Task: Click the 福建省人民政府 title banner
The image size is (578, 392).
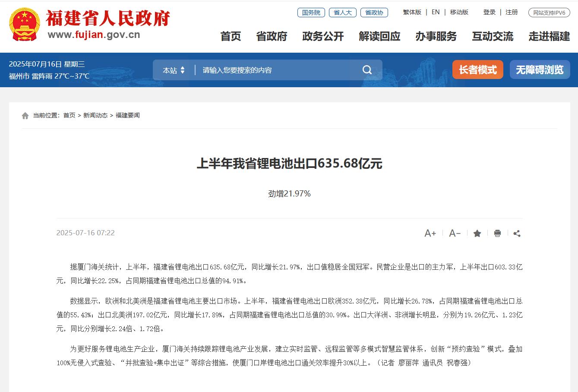Action: (108, 18)
